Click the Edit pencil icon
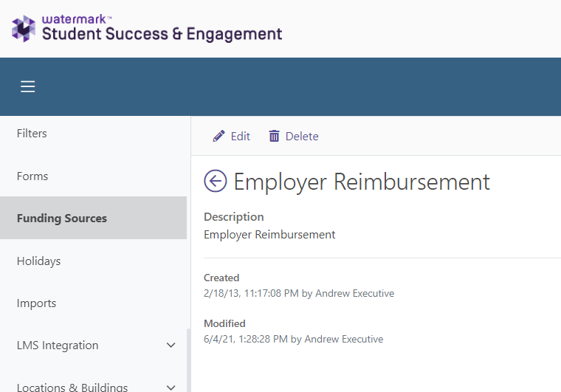The height and width of the screenshot is (392, 561). tap(218, 137)
